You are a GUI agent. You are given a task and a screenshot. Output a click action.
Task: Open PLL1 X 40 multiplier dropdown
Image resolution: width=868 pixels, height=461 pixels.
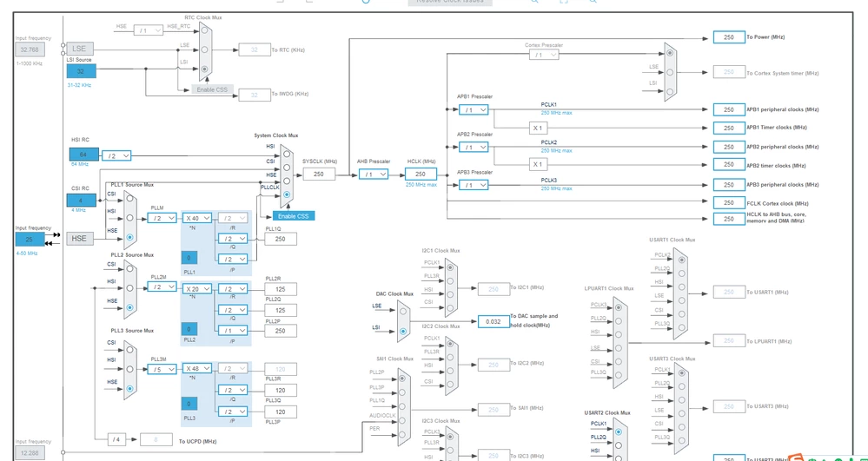tap(197, 218)
